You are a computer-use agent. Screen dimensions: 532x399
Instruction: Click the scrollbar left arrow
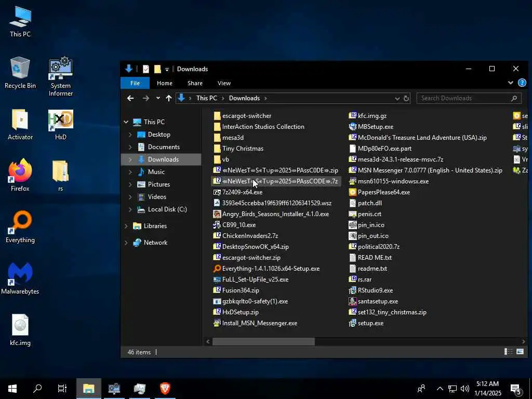208,342
